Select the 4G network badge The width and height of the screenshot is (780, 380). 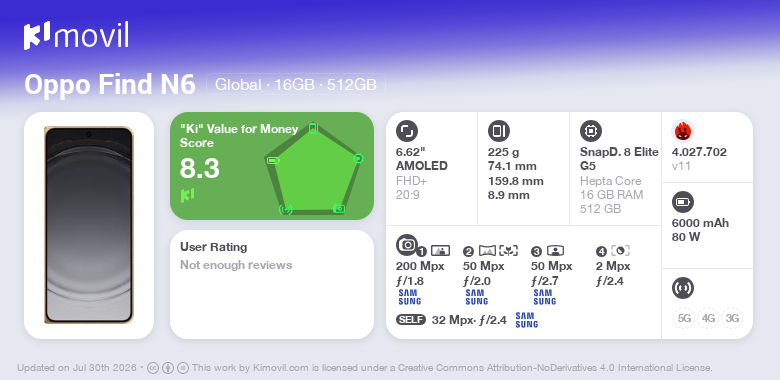click(708, 318)
